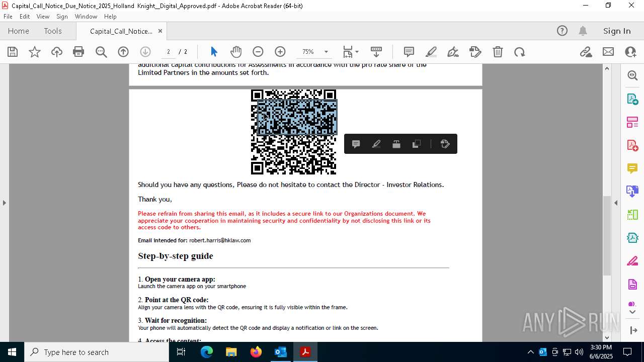Open Export PDF tool in right pane
The width and height of the screenshot is (644, 362).
(632, 99)
